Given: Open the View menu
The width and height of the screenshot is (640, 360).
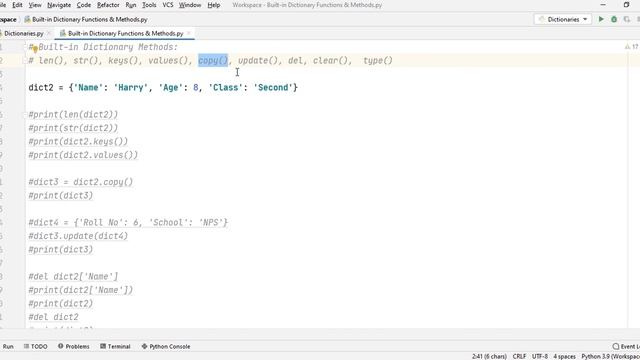Looking at the screenshot, I should [35, 5].
